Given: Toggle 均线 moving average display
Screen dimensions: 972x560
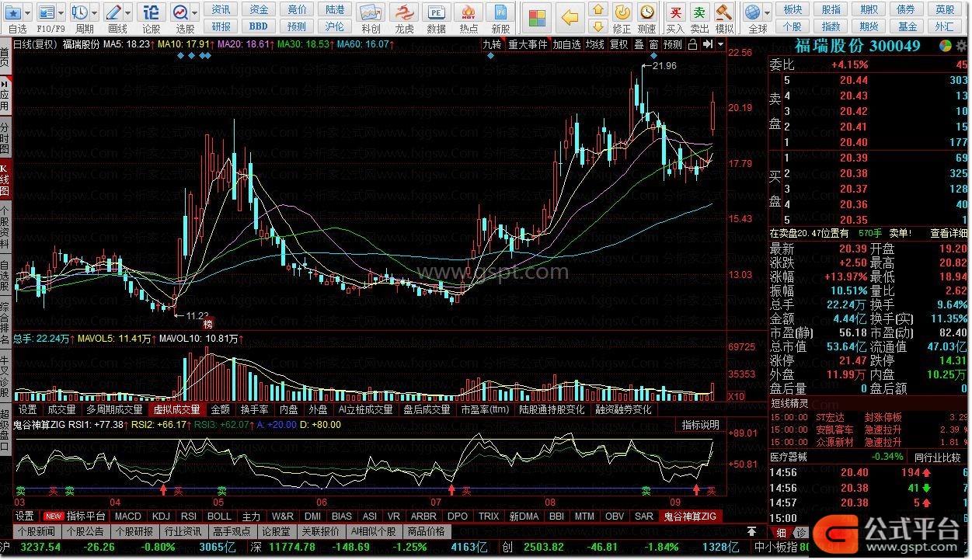Looking at the screenshot, I should coord(595,44).
